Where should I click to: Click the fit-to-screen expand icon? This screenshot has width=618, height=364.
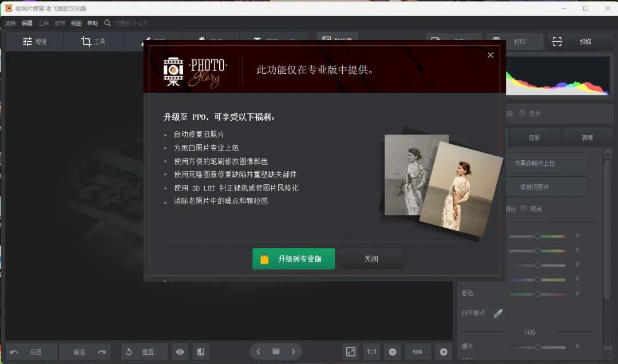[x=350, y=352]
